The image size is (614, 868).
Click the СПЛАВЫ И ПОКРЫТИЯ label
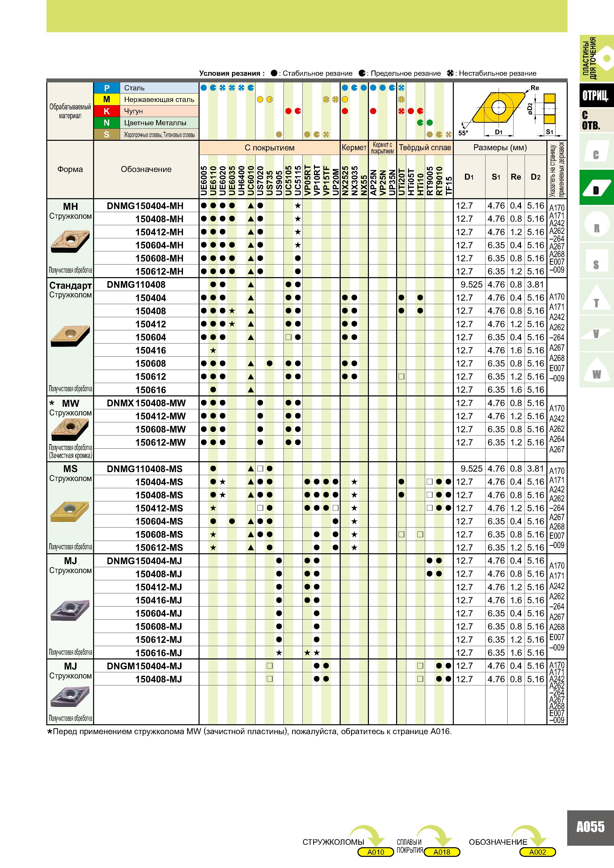tap(410, 846)
